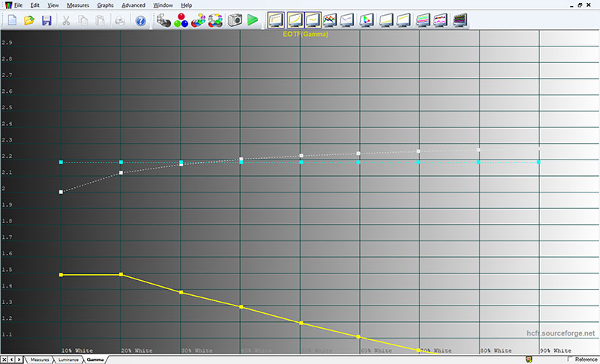Click the RGB levels graph monitor icon
Image resolution: width=600 pixels, height=364 pixels.
click(x=329, y=20)
